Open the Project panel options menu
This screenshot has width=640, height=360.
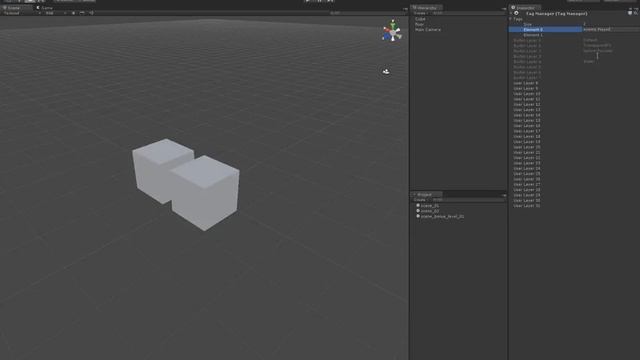point(504,195)
